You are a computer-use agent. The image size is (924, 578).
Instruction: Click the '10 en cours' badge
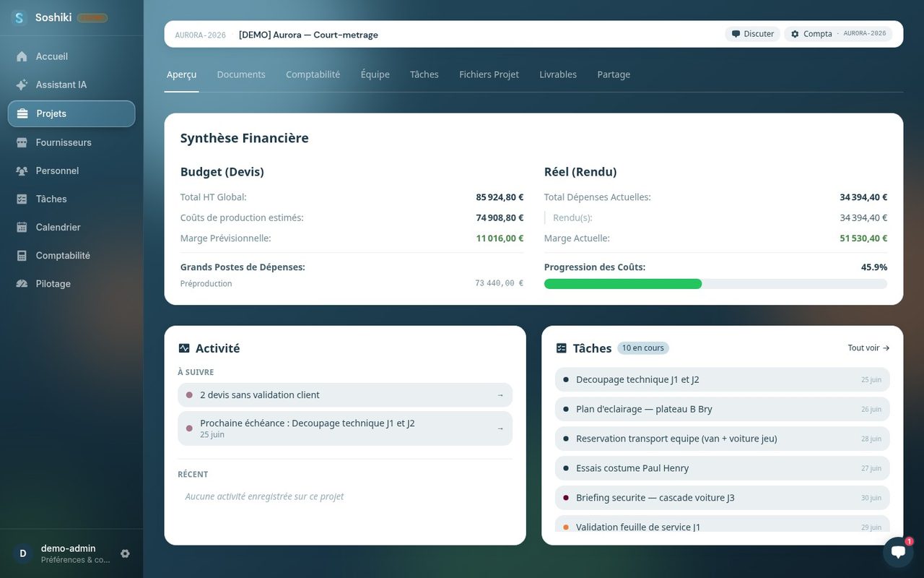click(643, 348)
